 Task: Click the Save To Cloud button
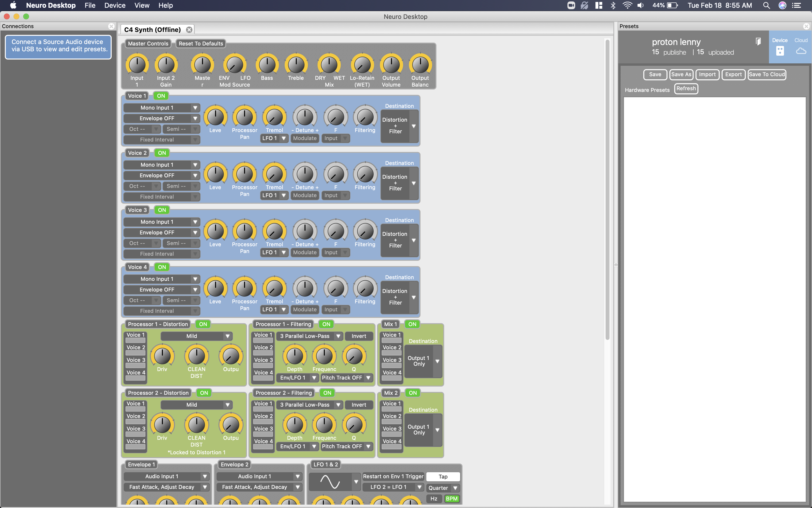click(767, 75)
